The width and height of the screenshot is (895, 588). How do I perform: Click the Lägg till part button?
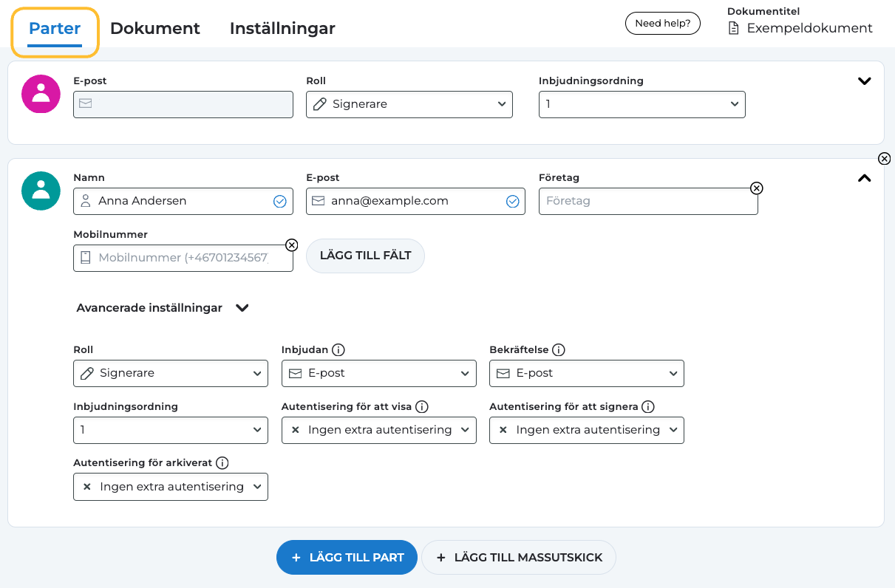click(347, 557)
